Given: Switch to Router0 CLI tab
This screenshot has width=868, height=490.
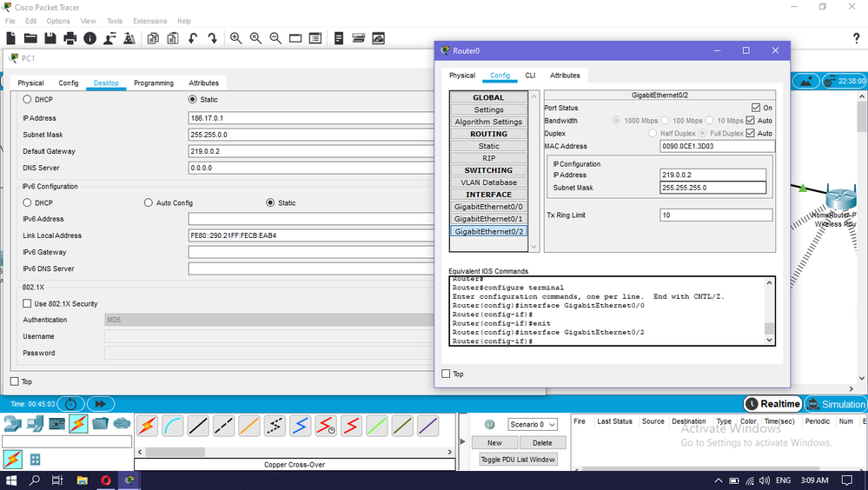Looking at the screenshot, I should 530,76.
